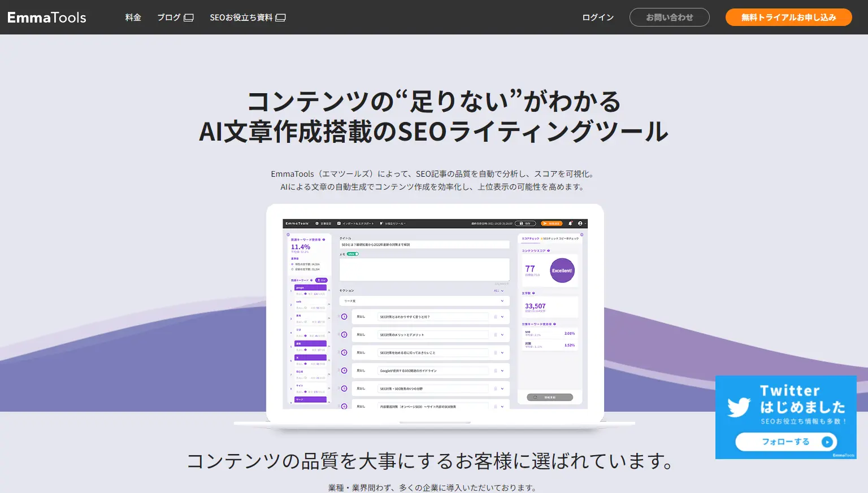This screenshot has width=868, height=493.
Task: Select the 目安の文字数 radio button
Action: (292, 269)
